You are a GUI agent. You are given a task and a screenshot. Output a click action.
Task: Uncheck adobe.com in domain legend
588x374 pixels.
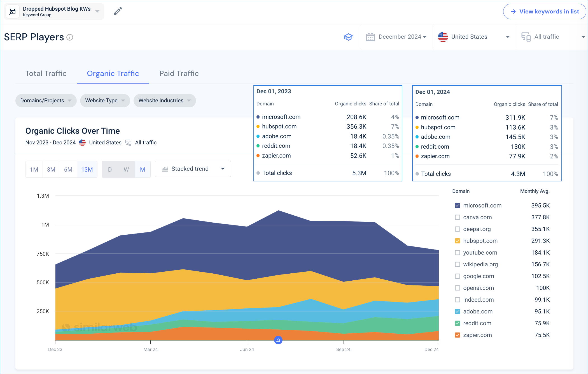[458, 311]
